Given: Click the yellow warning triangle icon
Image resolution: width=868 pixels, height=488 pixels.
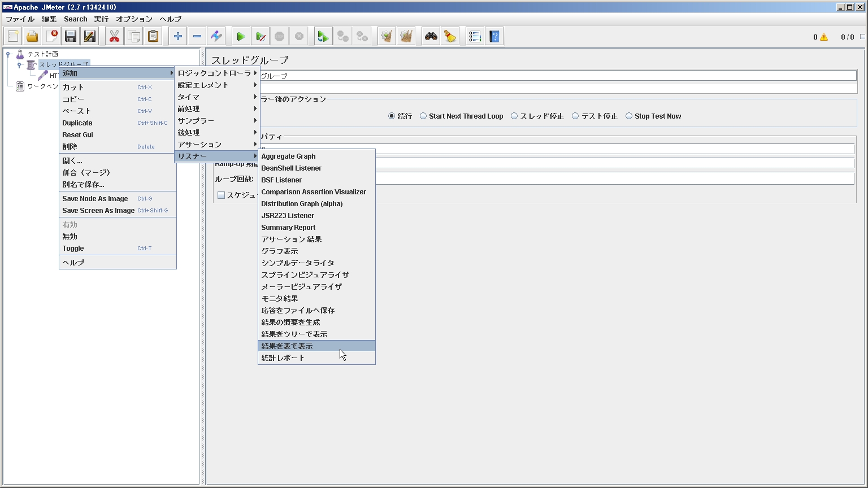Looking at the screenshot, I should click(824, 37).
